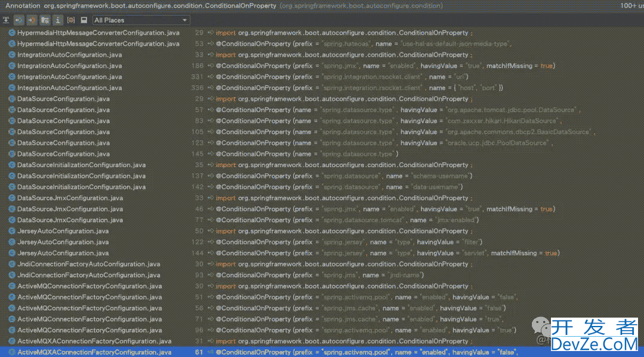Click the class icon of DataSourceJmxConfiguration.java line 77

coord(12,220)
